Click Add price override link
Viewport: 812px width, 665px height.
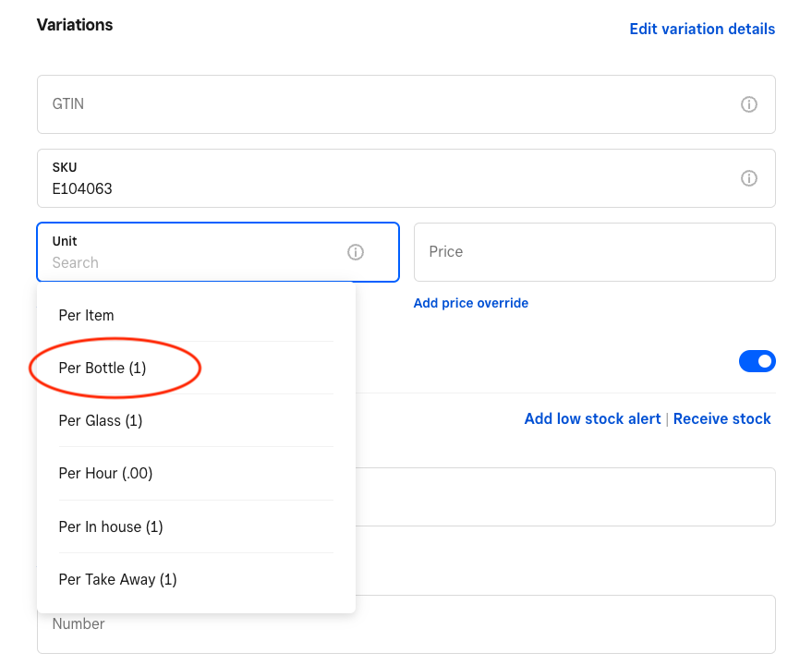pyautogui.click(x=471, y=303)
